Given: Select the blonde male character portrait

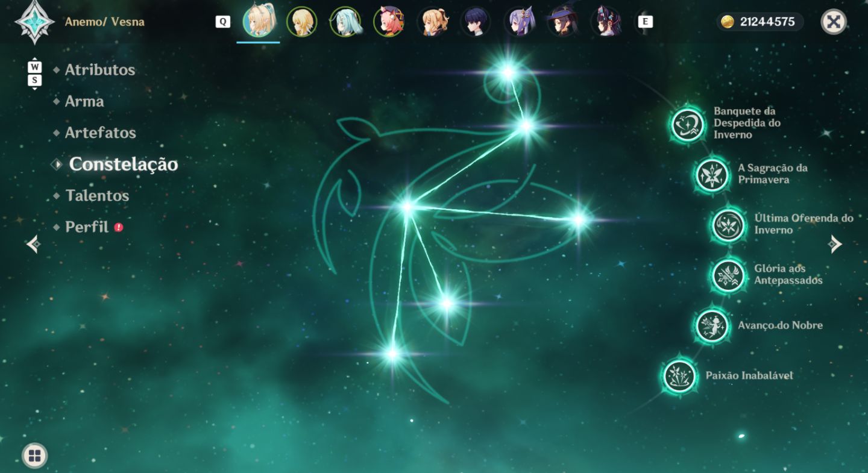Looking at the screenshot, I should [301, 22].
